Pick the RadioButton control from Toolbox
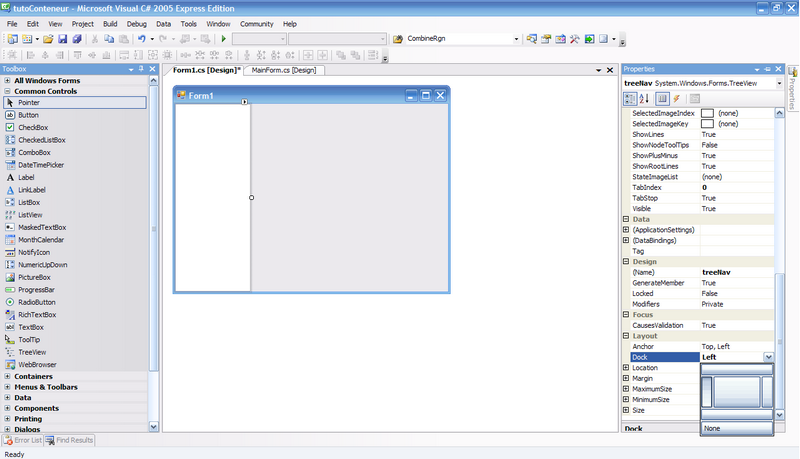This screenshot has height=459, width=800. [x=36, y=302]
